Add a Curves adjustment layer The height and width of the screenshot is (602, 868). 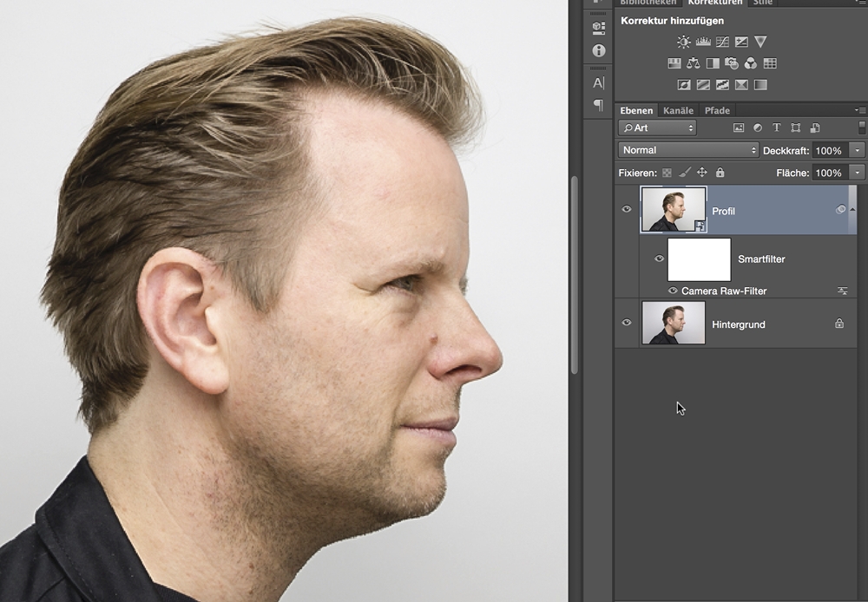point(722,42)
